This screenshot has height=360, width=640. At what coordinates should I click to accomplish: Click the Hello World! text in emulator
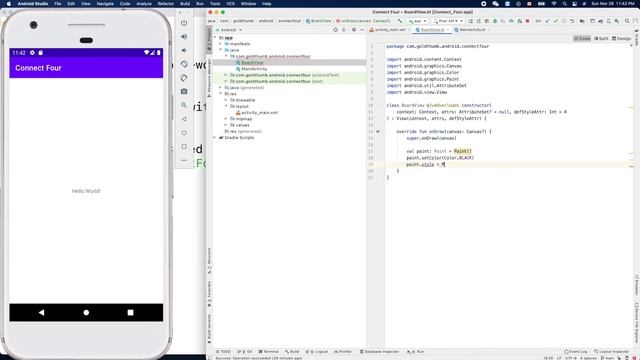coord(86,191)
